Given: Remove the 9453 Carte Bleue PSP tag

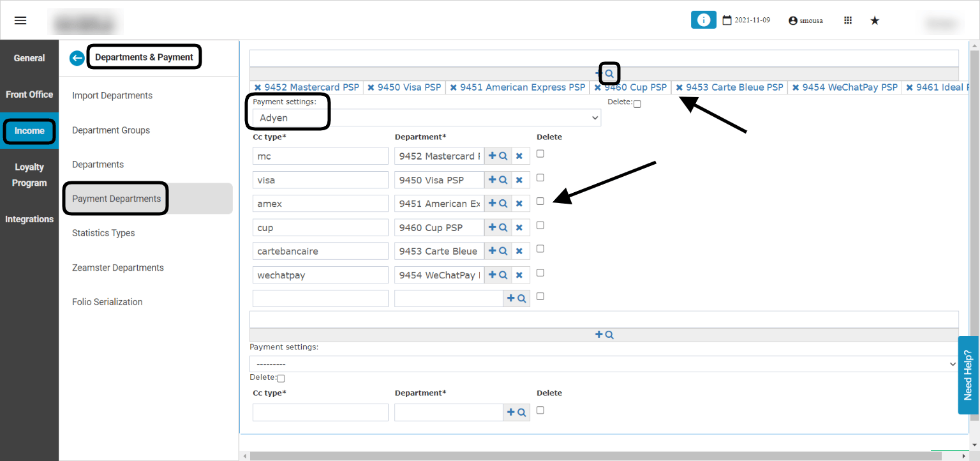Looking at the screenshot, I should pos(679,87).
